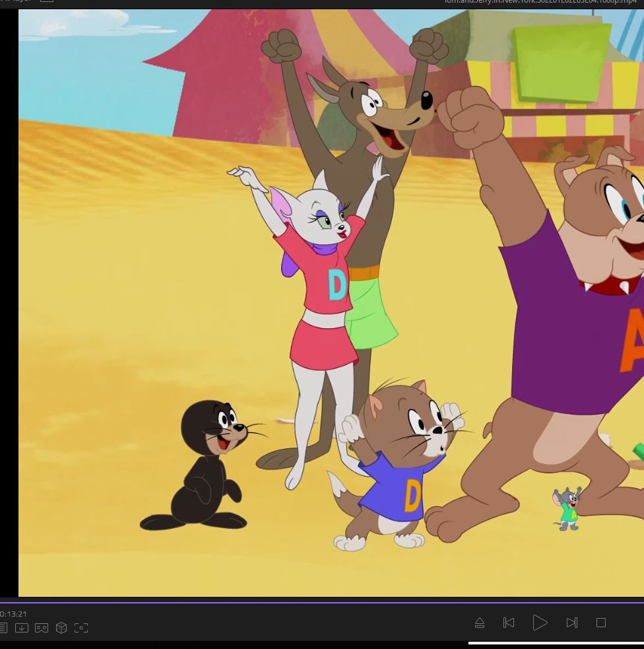Click the tiny gray mouse in green shirt
Image resolution: width=644 pixels, height=649 pixels.
pos(567,508)
